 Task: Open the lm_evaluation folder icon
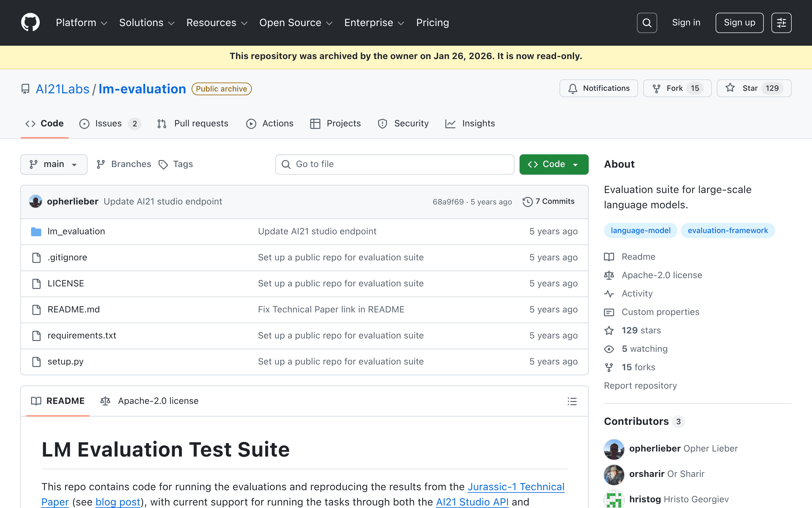point(36,231)
